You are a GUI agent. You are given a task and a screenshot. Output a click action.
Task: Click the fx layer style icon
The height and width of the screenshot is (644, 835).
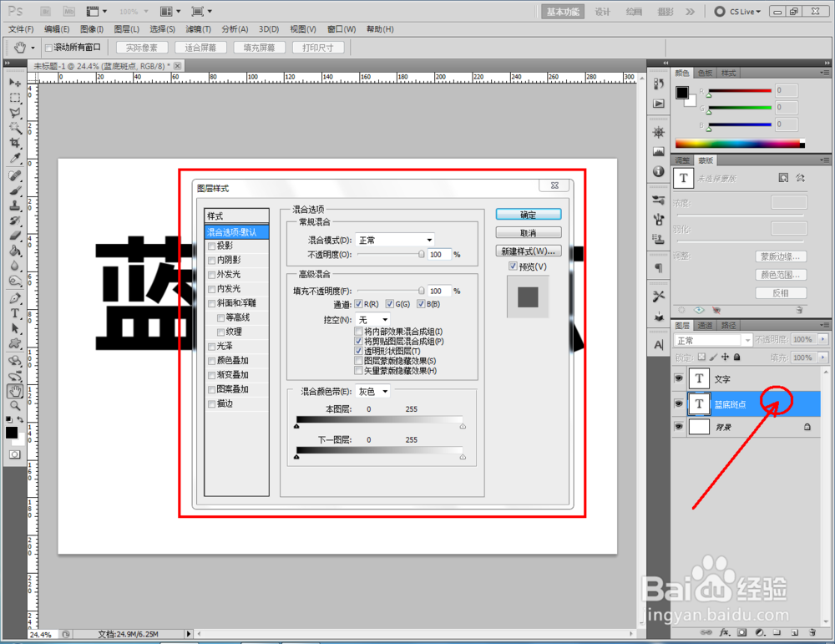point(724,632)
